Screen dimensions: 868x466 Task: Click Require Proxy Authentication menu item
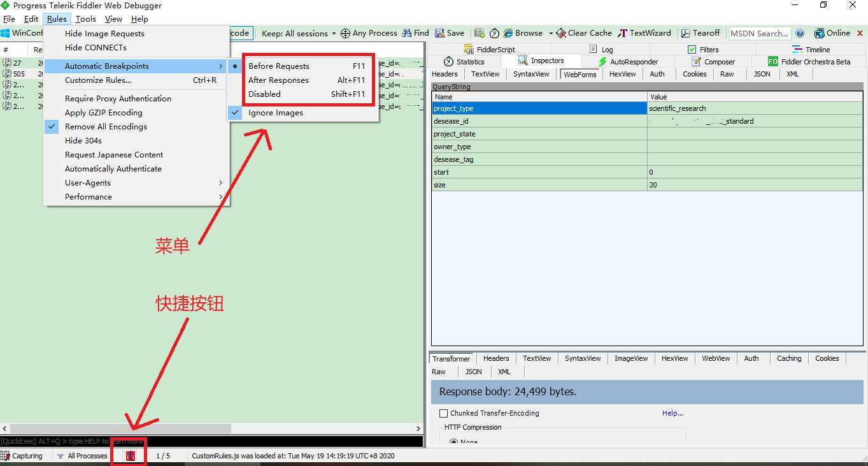136,98
